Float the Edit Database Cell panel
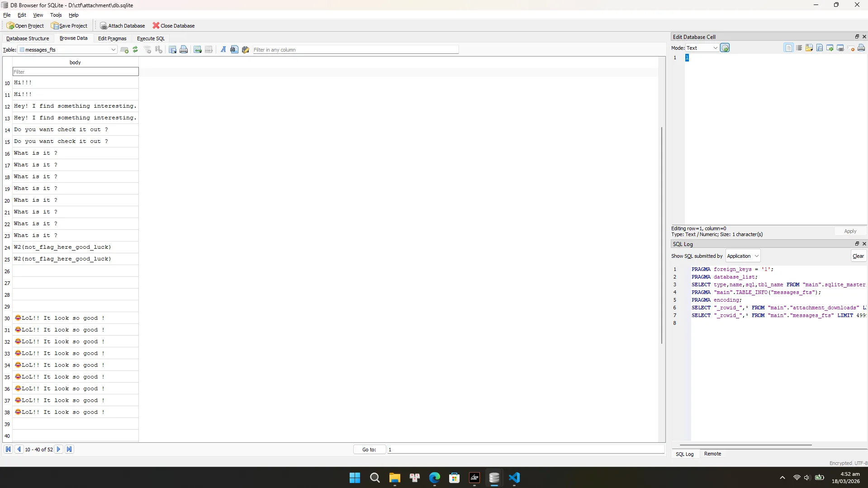Viewport: 868px width, 488px height. (x=857, y=37)
